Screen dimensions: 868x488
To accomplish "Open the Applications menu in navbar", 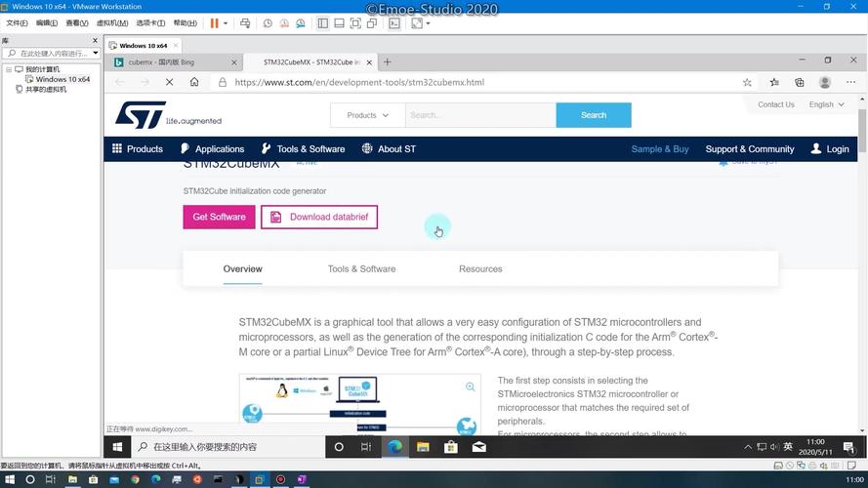I will point(212,149).
